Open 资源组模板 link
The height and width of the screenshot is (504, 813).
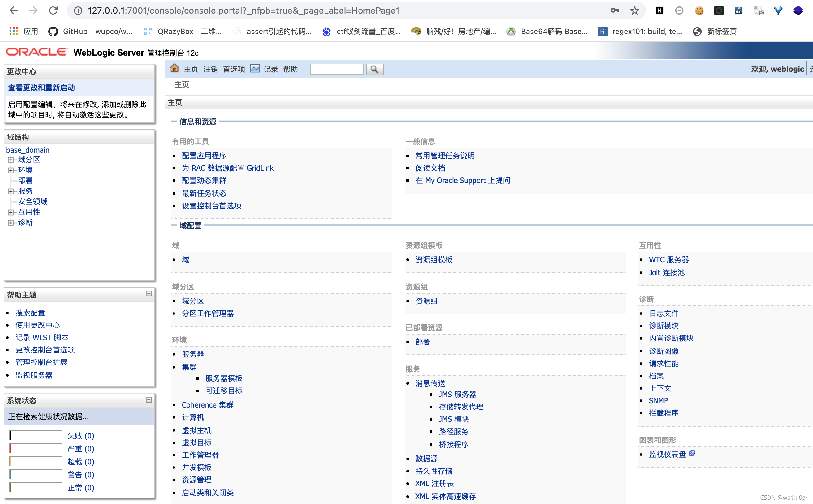[x=434, y=259]
